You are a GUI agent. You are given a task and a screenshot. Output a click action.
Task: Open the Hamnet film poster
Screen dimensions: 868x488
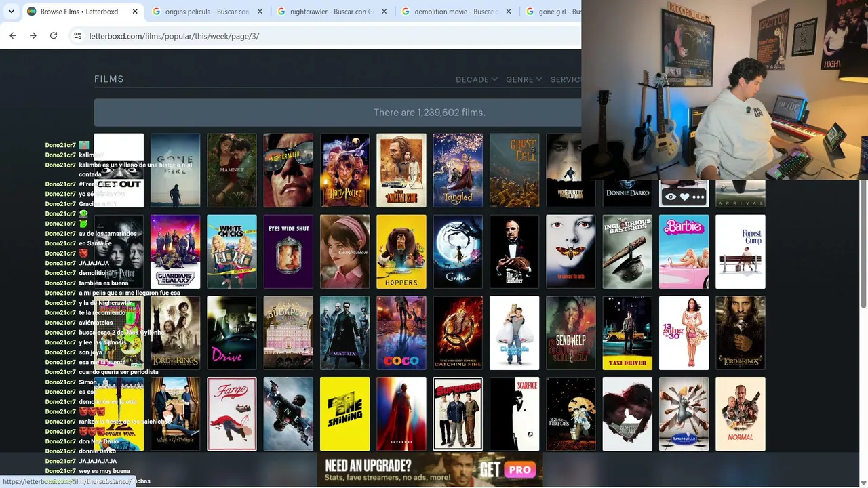(232, 170)
